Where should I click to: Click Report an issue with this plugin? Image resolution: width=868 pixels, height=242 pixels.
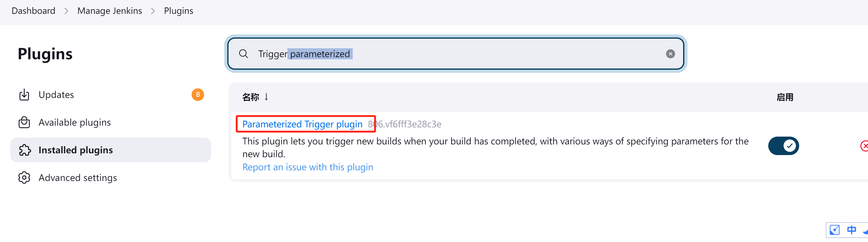[x=308, y=167]
